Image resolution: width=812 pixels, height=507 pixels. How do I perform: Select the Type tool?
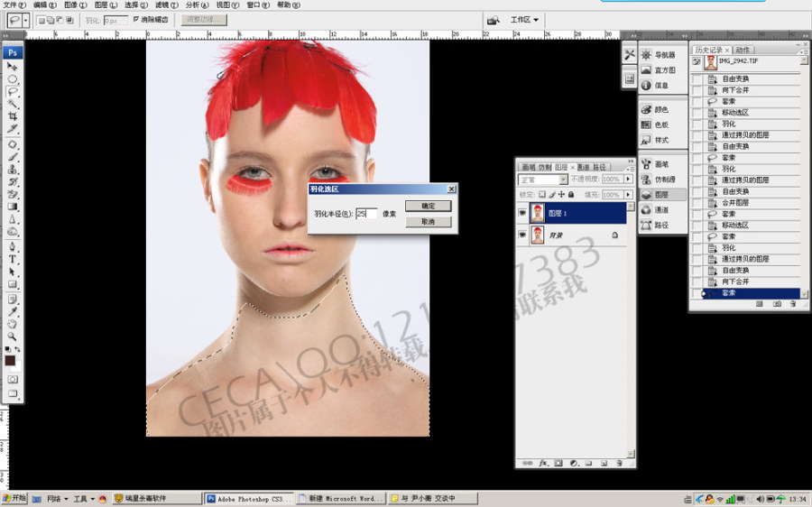pyautogui.click(x=13, y=259)
